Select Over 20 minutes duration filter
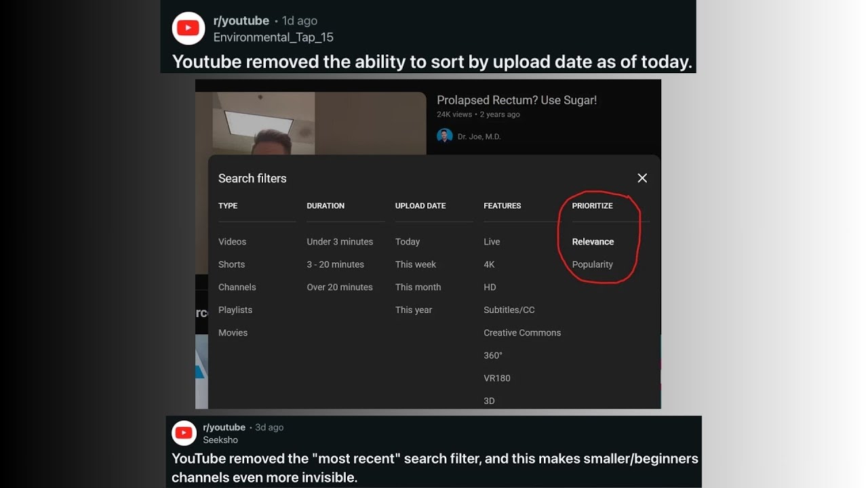868x488 pixels. click(340, 287)
